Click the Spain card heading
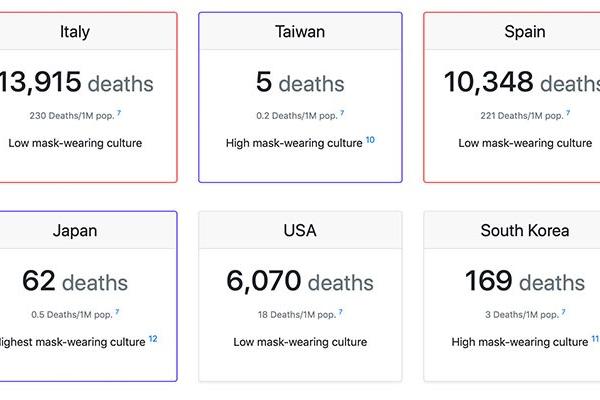 tap(525, 32)
